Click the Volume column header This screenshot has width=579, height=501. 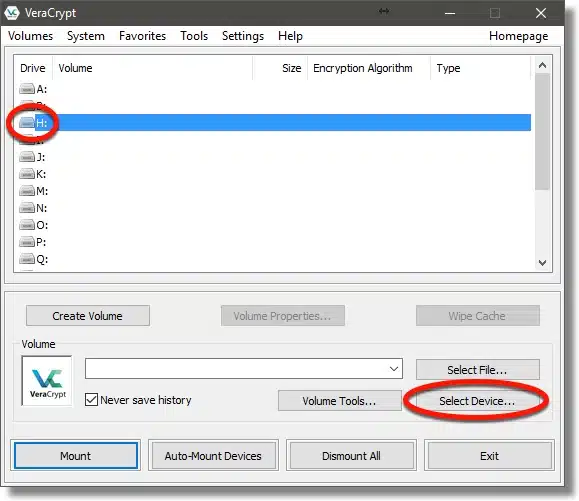coord(153,68)
